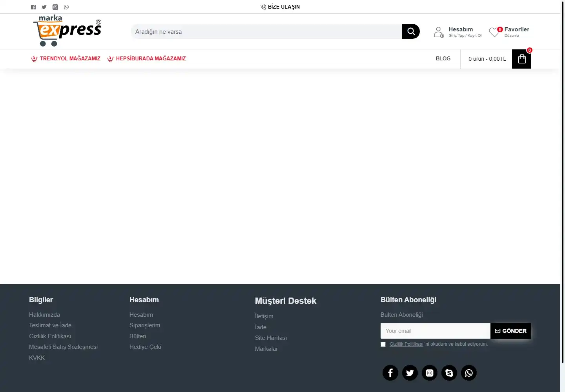This screenshot has height=392, width=565.
Task: Open Bülten link under Hesabım
Action: click(x=138, y=336)
